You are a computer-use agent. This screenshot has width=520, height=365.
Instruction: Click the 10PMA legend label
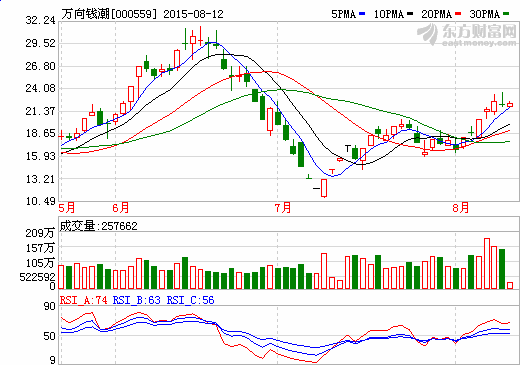click(389, 14)
